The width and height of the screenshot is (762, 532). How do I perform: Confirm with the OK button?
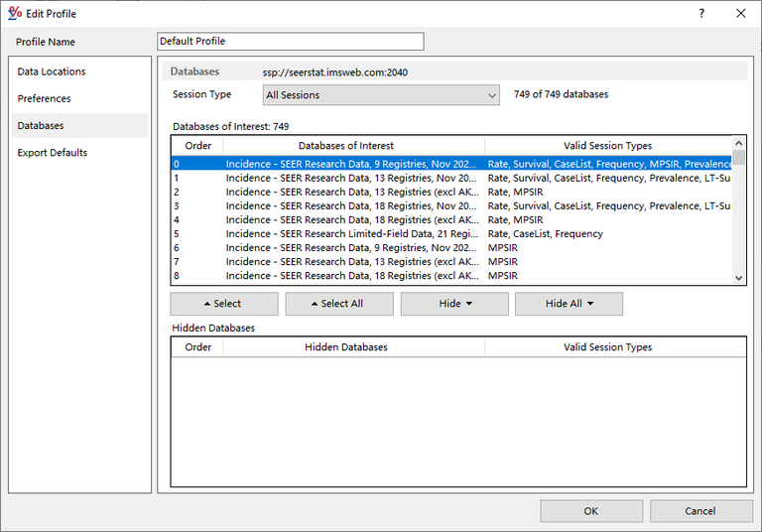click(590, 511)
